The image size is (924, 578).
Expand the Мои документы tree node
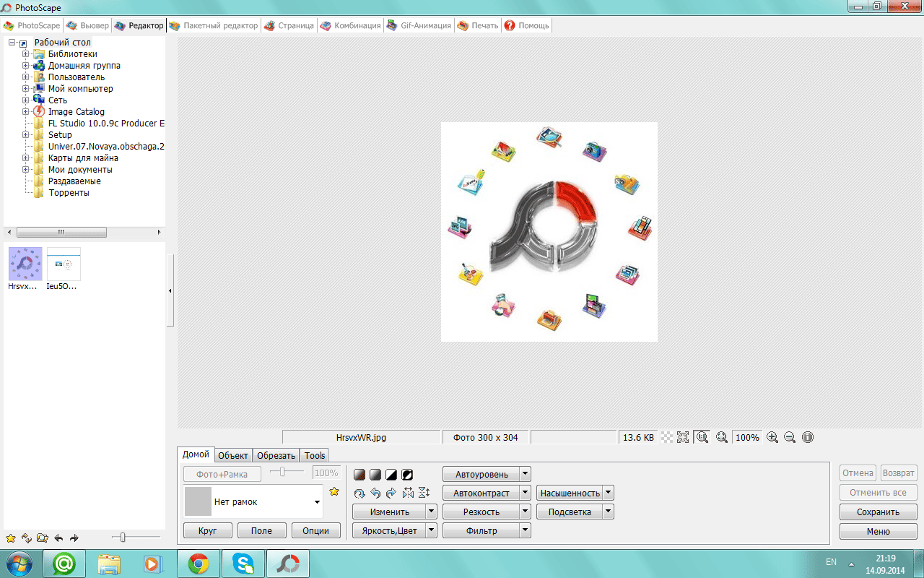click(26, 170)
